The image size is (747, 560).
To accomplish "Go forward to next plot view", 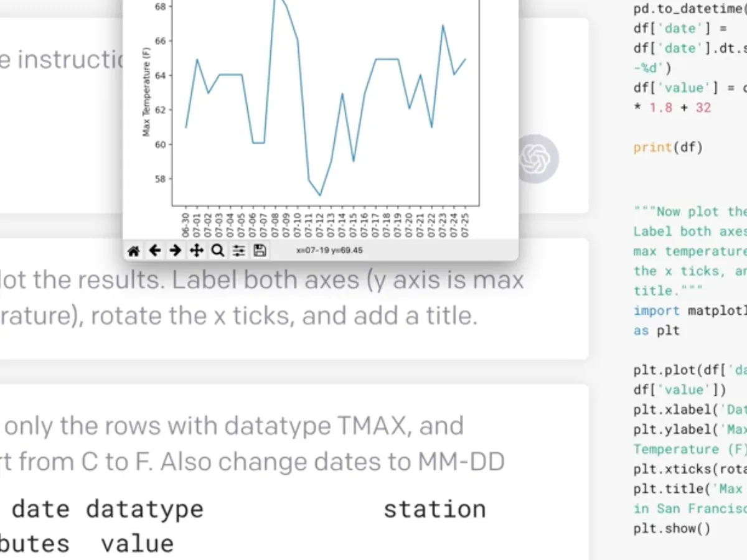I will point(176,251).
